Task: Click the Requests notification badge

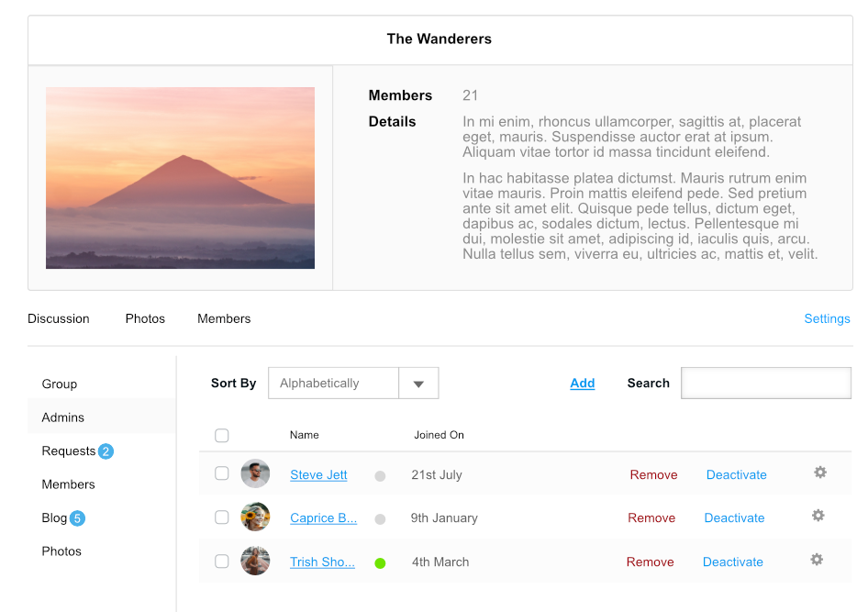Action: pos(106,451)
